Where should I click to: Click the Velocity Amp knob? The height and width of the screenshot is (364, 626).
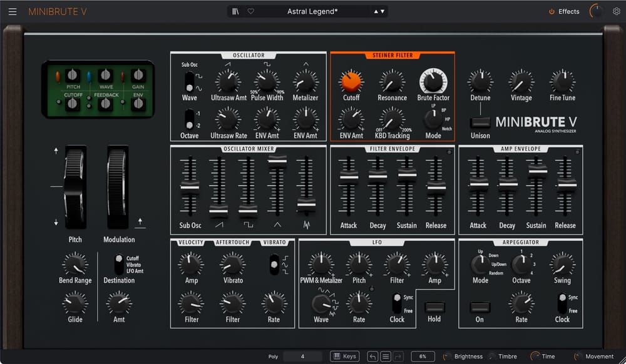click(191, 264)
